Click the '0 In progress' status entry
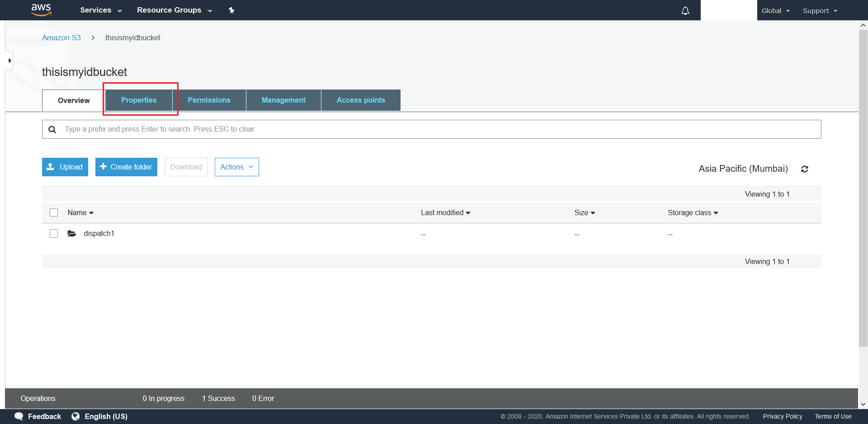 coord(164,398)
